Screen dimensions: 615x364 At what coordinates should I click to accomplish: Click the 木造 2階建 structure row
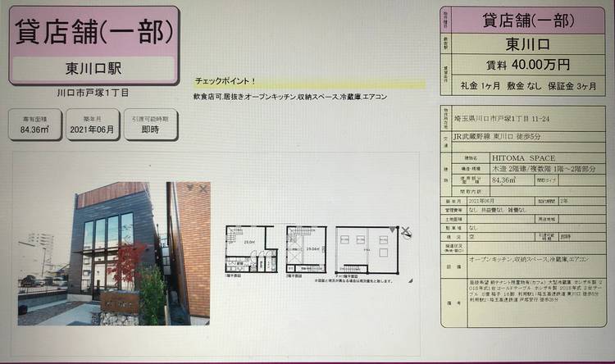(533, 167)
